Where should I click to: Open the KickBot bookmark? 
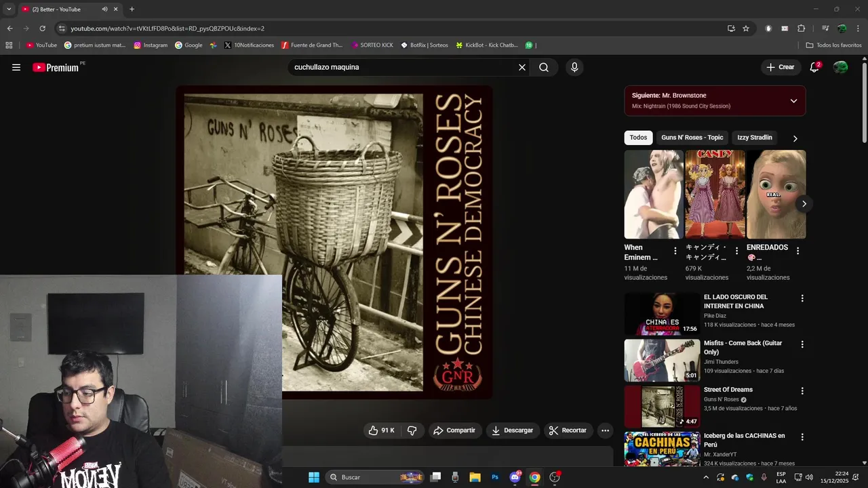pos(487,45)
